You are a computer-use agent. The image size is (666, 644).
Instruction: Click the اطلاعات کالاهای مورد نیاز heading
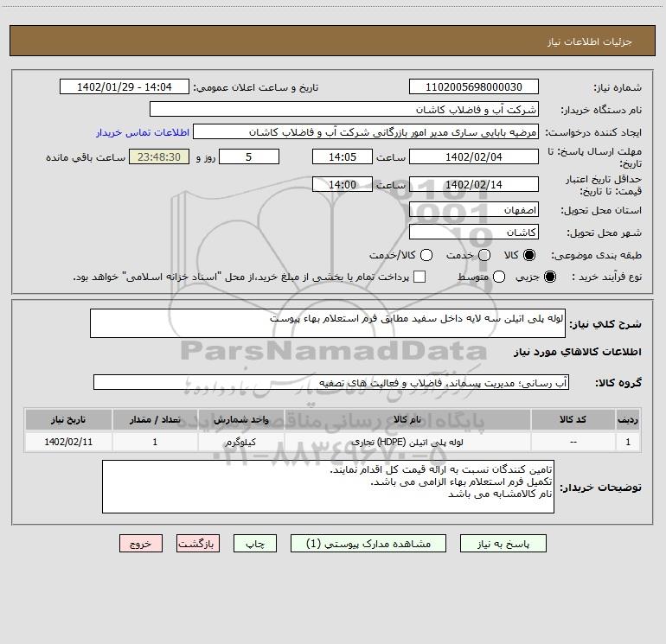coord(578,352)
